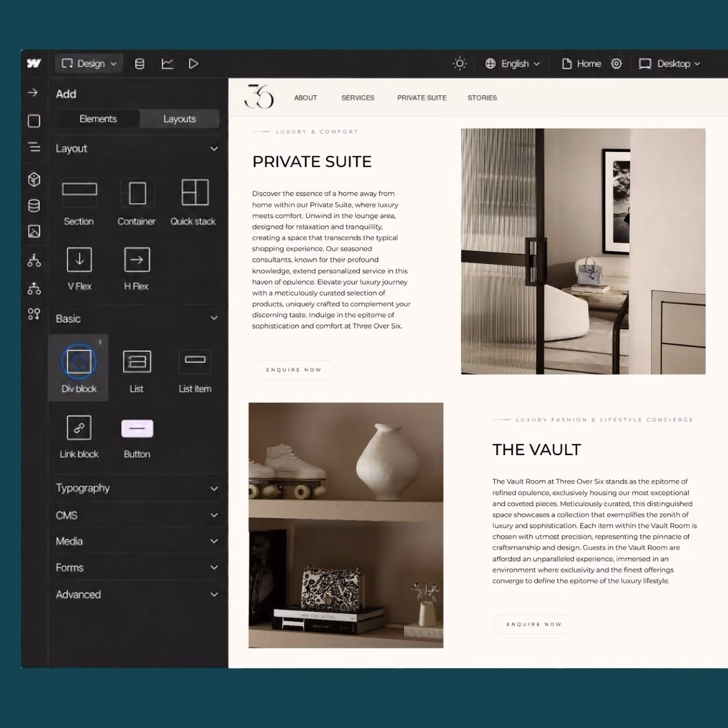Image resolution: width=728 pixels, height=728 pixels.
Task: Open the Design mode dropdown
Action: tap(89, 63)
